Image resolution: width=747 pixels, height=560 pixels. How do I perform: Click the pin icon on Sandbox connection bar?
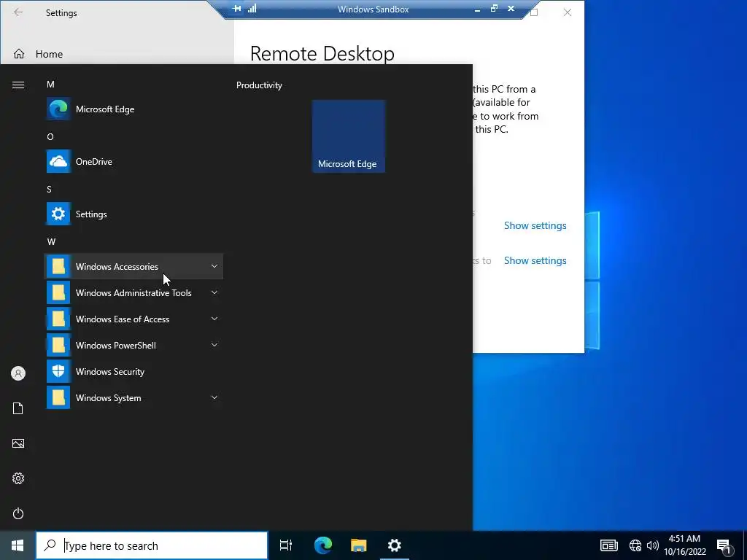[x=237, y=9]
